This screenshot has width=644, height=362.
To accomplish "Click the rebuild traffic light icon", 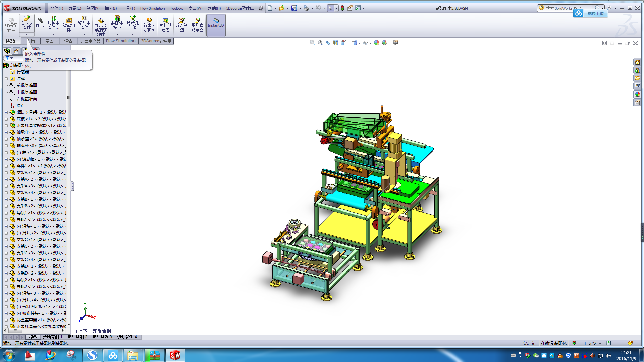I will click(342, 8).
